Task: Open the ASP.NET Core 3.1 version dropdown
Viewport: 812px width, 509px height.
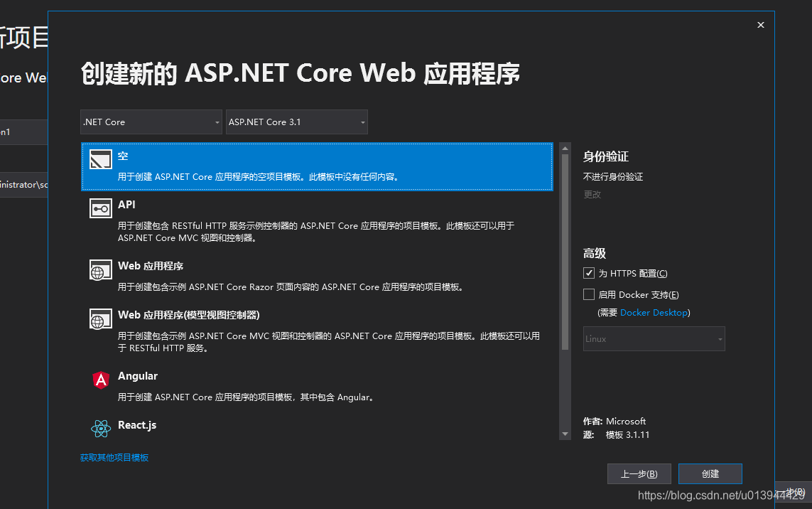Action: 296,122
